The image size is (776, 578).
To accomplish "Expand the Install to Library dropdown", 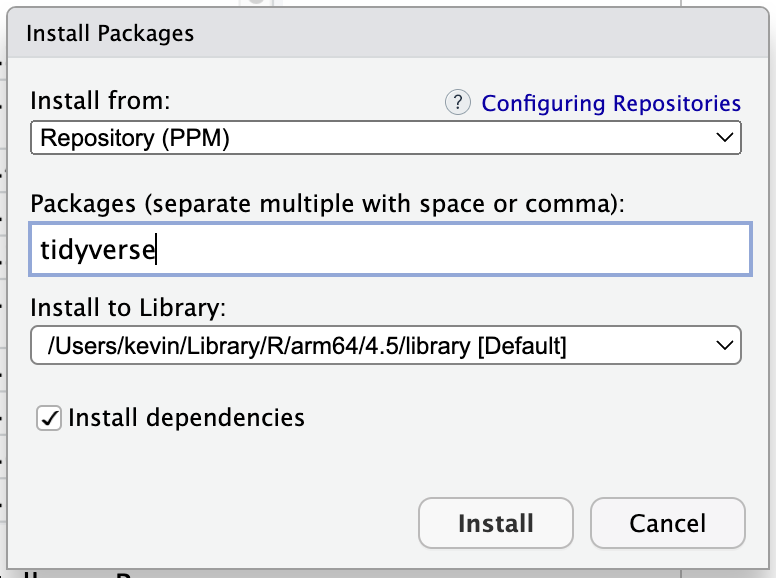I will [x=386, y=345].
